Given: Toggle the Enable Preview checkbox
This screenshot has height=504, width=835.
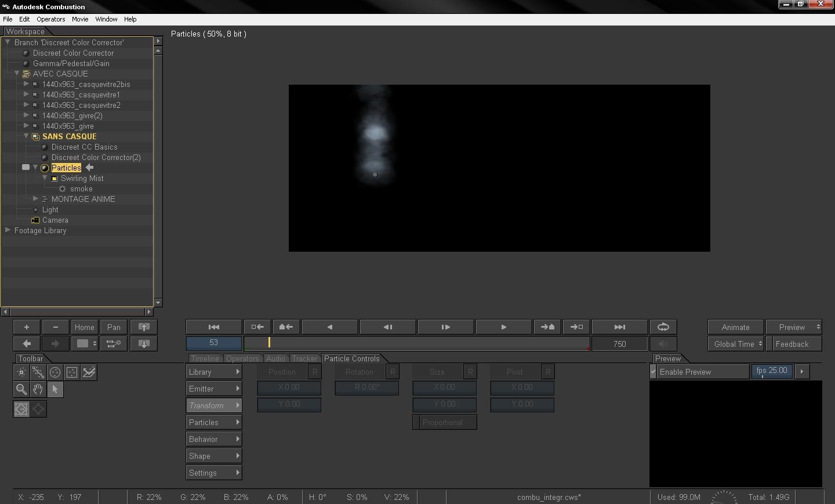Looking at the screenshot, I should [x=654, y=372].
